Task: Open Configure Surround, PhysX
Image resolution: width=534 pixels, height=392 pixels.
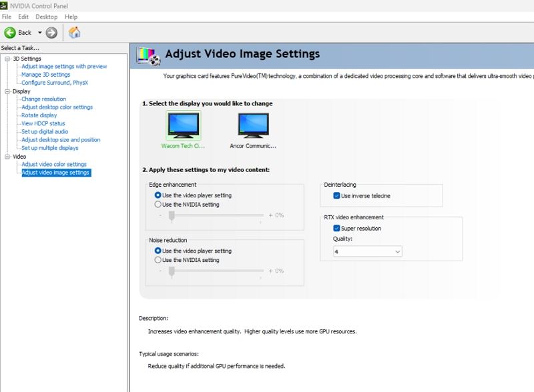Action: (x=55, y=83)
